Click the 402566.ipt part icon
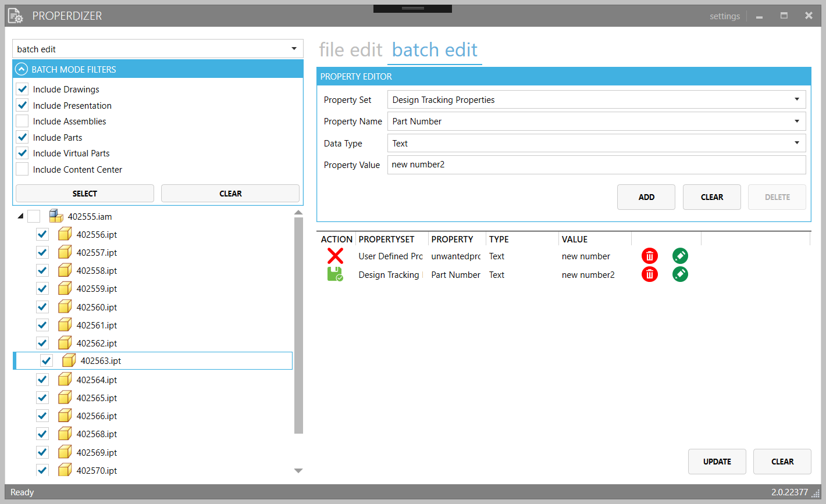Screen dimensions: 826x504 (x=65, y=416)
